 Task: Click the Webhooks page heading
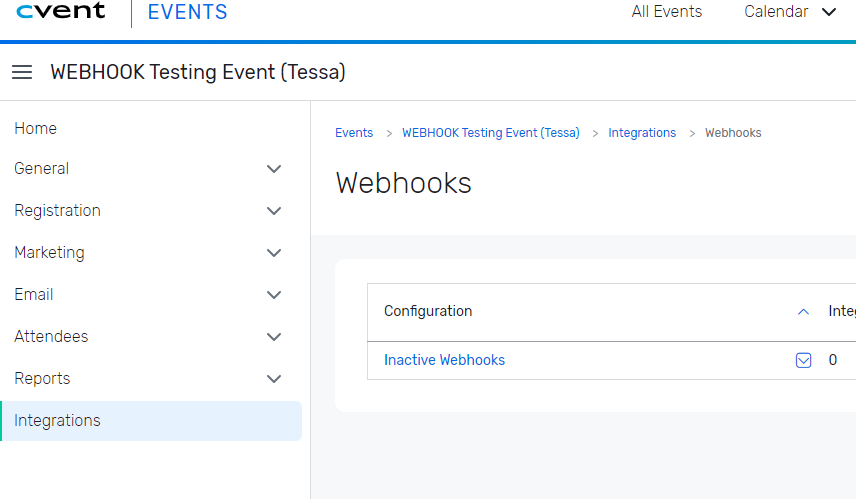click(x=403, y=183)
